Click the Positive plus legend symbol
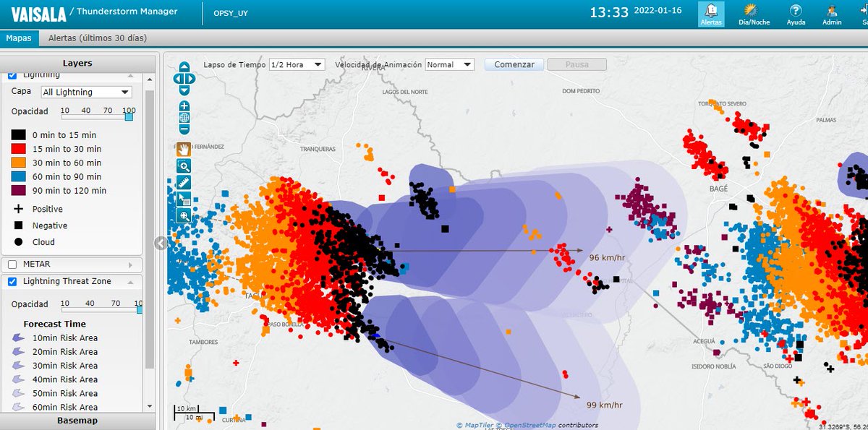Screen dimensions: 868x430 (18, 209)
